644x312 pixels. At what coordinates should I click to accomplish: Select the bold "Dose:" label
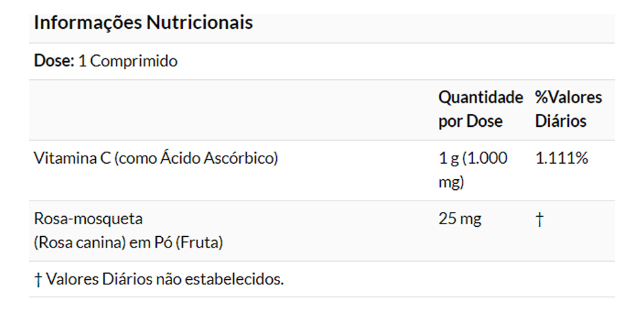54,62
